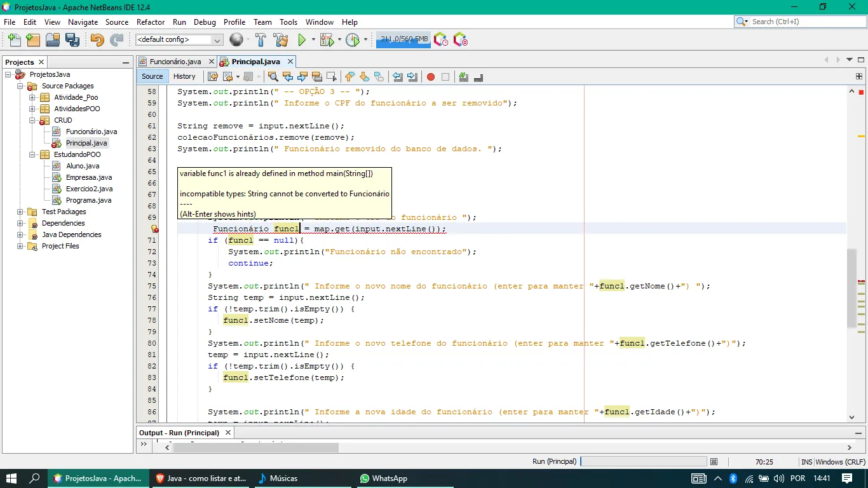The image size is (868, 488).
Task: Start macro recording red circle icon
Action: point(430,77)
